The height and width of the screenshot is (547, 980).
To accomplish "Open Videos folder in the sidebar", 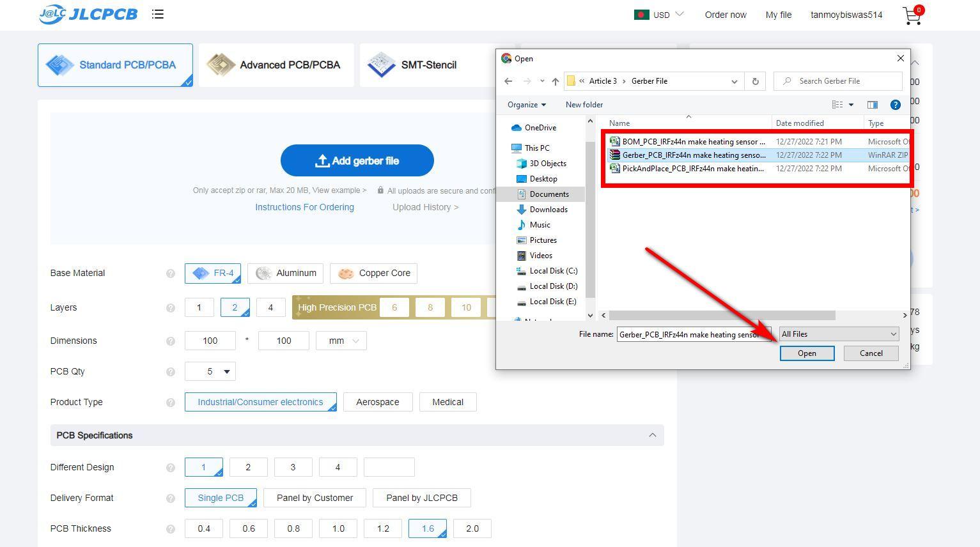I will tap(534, 256).
